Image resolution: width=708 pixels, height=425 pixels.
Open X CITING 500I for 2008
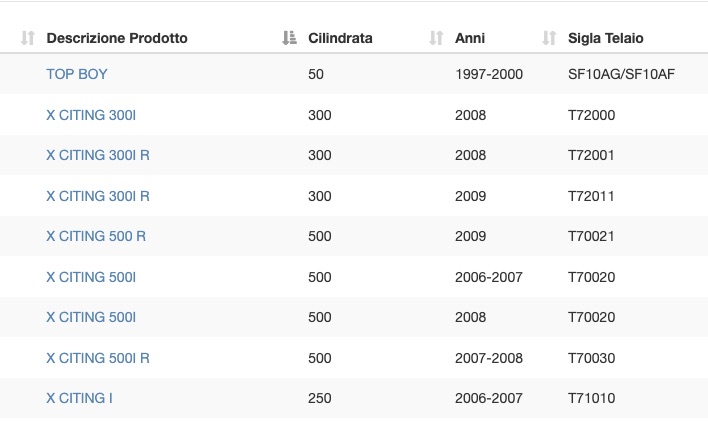pyautogui.click(x=91, y=317)
